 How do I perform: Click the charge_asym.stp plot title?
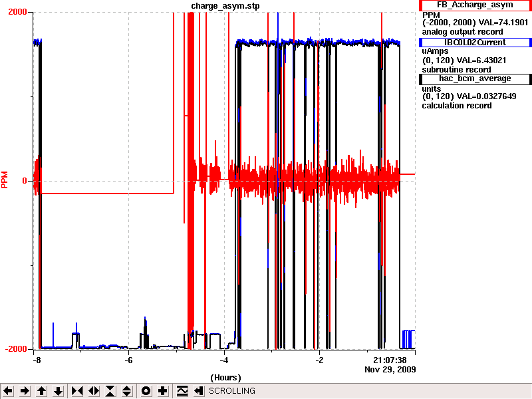[x=225, y=6]
